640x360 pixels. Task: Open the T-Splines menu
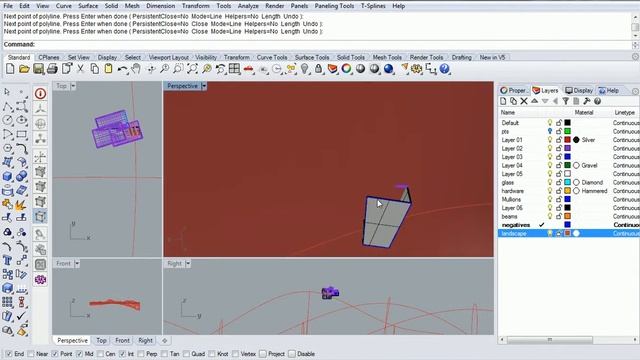click(373, 6)
